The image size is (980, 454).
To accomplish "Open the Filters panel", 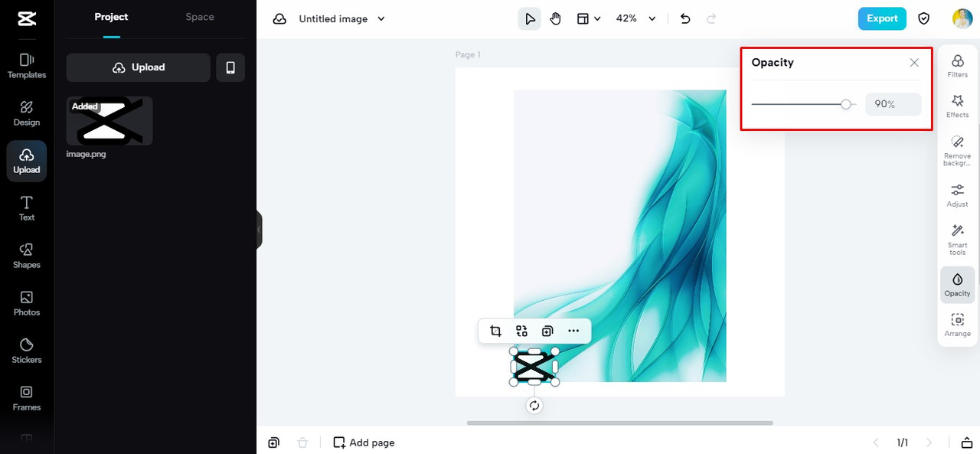I will pos(957,66).
